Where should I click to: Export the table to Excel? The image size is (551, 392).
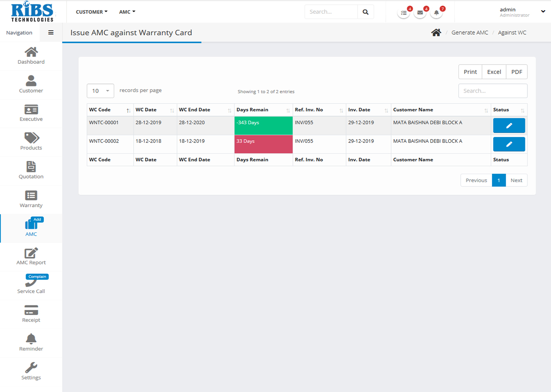(494, 72)
